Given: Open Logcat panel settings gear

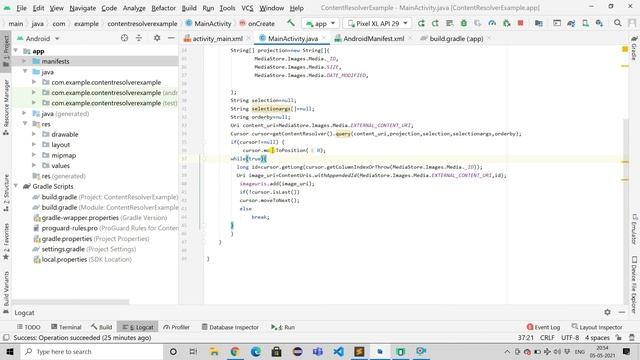Looking at the screenshot, I should pos(607,312).
